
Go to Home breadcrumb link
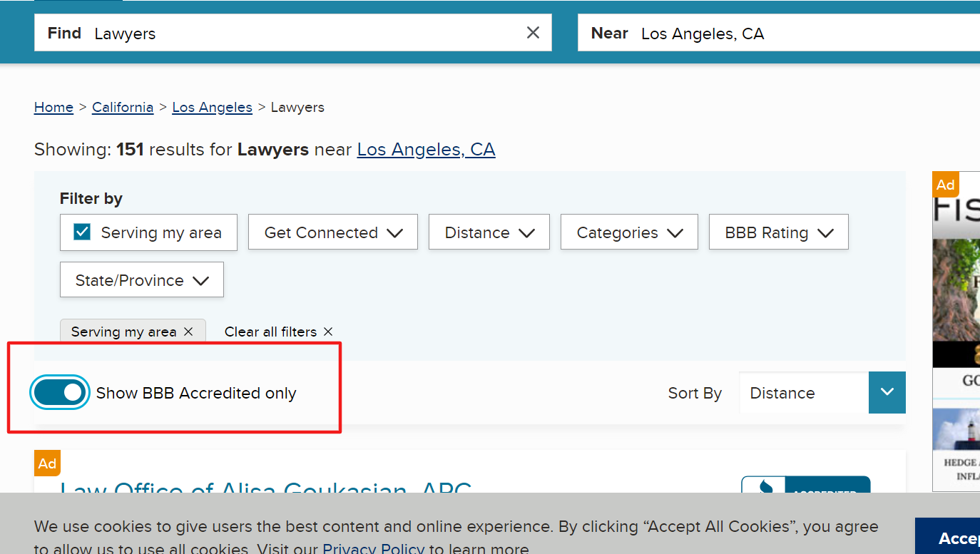coord(53,107)
